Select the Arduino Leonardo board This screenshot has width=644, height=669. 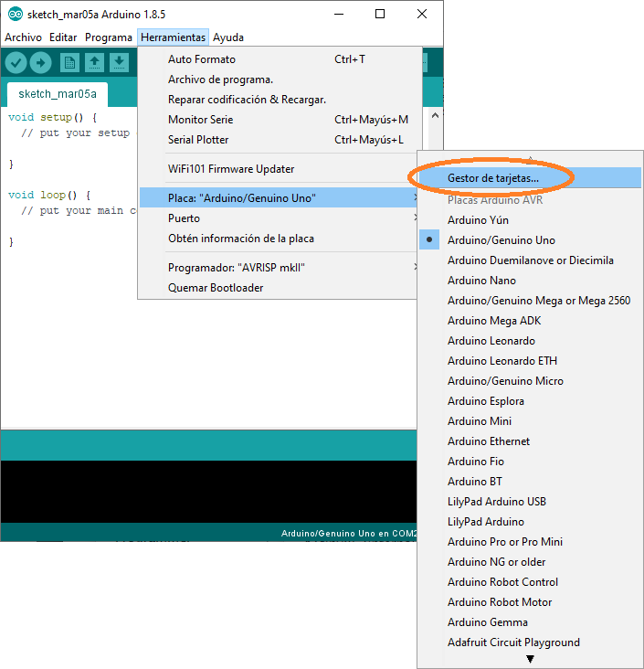point(530,341)
